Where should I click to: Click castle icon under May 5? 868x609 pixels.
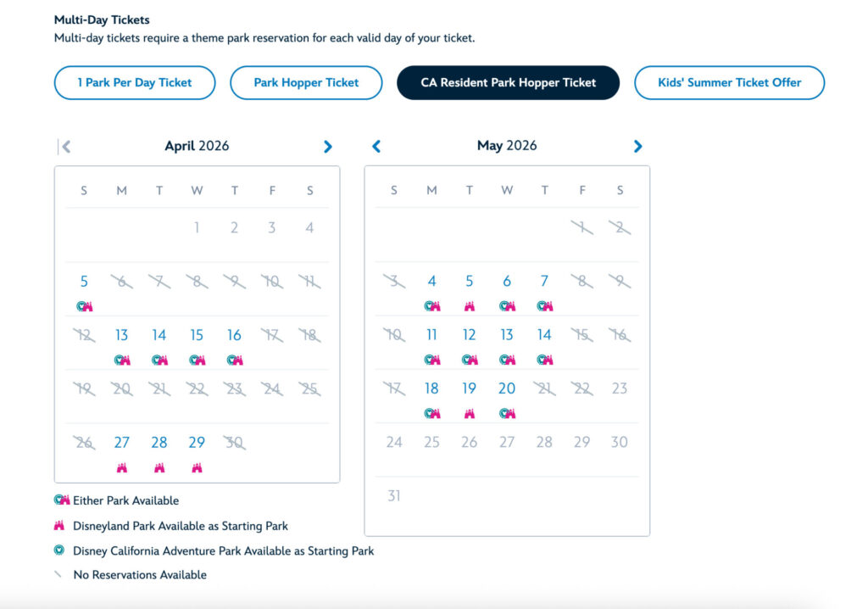470,306
